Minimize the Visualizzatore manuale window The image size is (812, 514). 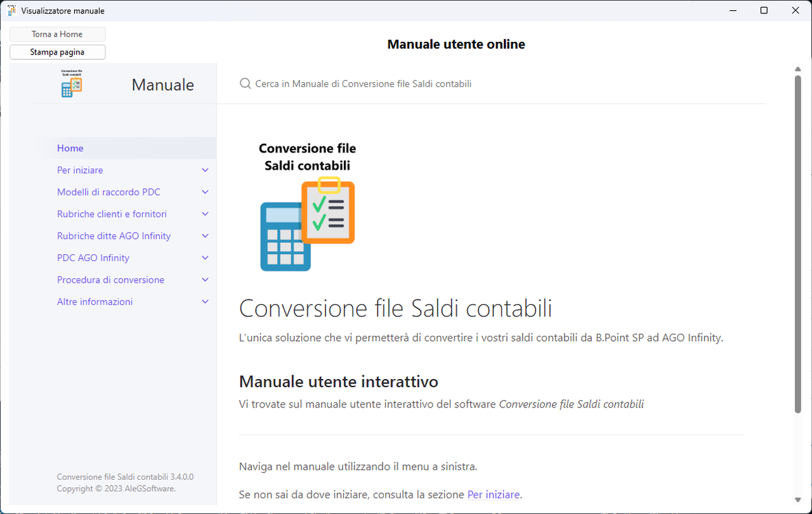(733, 11)
